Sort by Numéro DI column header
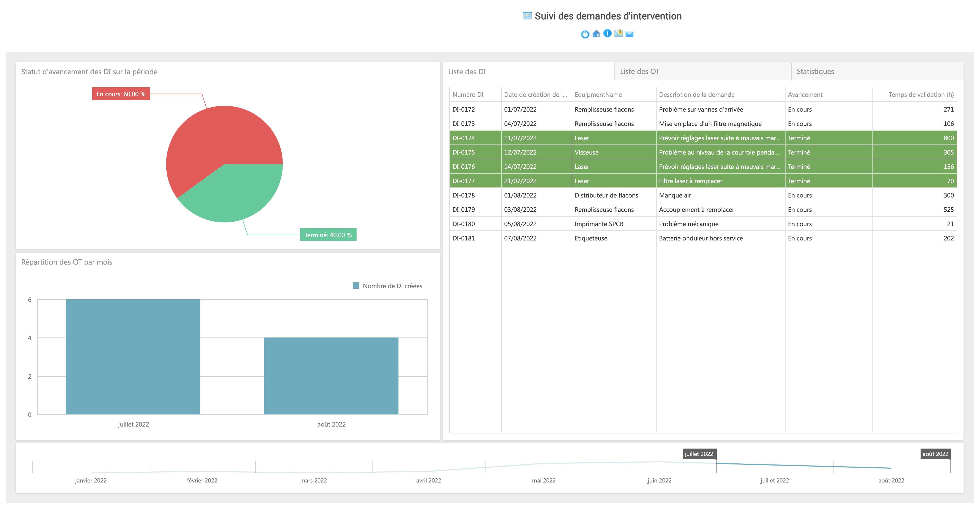This screenshot has width=980, height=509. click(x=475, y=95)
